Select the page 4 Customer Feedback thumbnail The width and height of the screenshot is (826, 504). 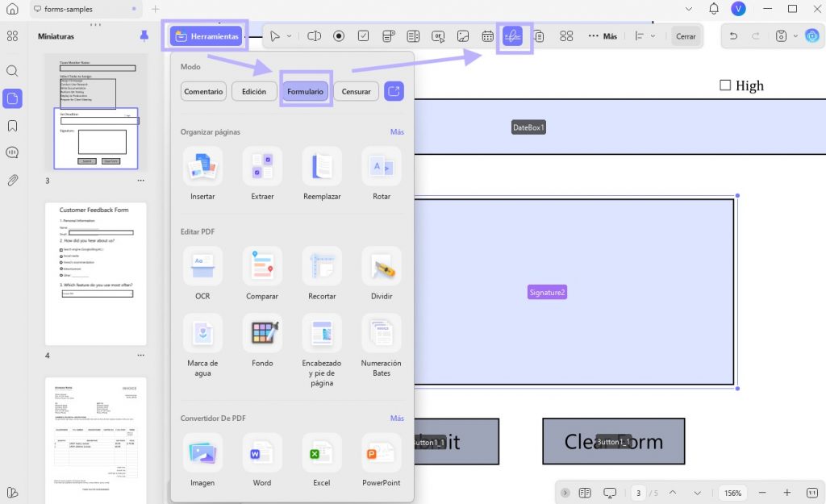[x=96, y=274]
